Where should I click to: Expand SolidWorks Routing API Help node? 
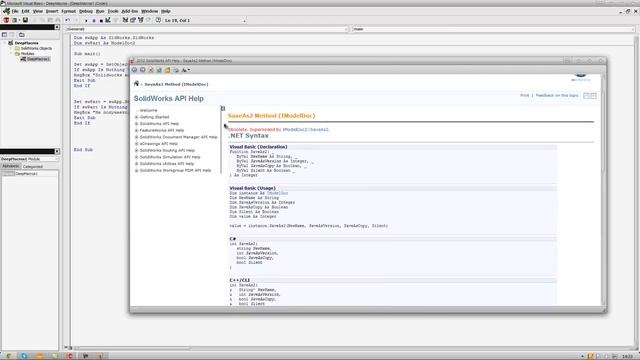[x=137, y=150]
